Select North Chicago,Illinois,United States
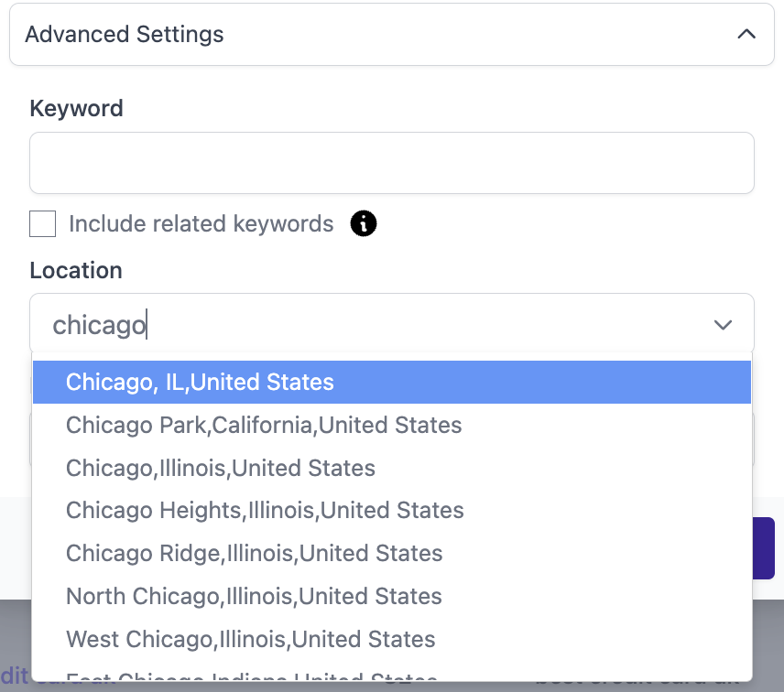784x692 pixels. pyautogui.click(x=391, y=597)
